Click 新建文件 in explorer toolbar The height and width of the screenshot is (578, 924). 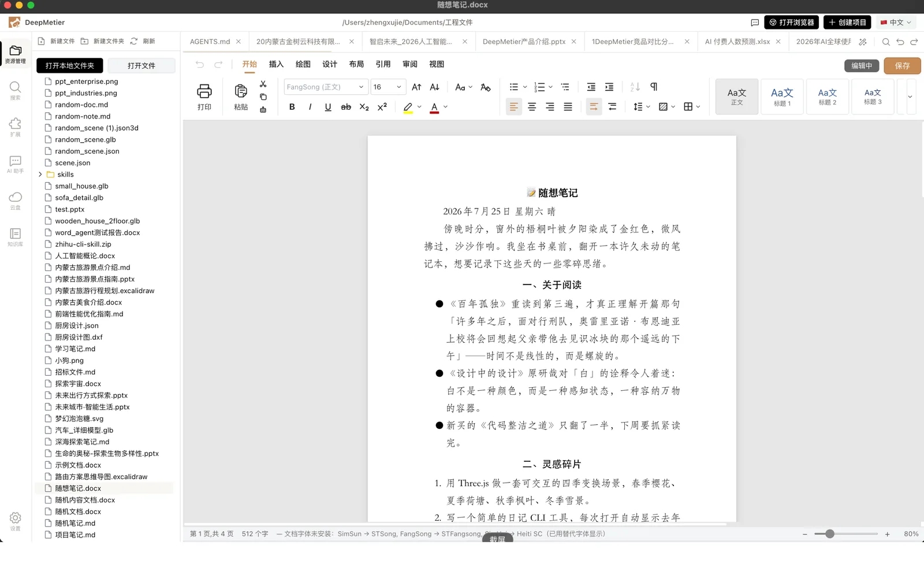coord(57,42)
